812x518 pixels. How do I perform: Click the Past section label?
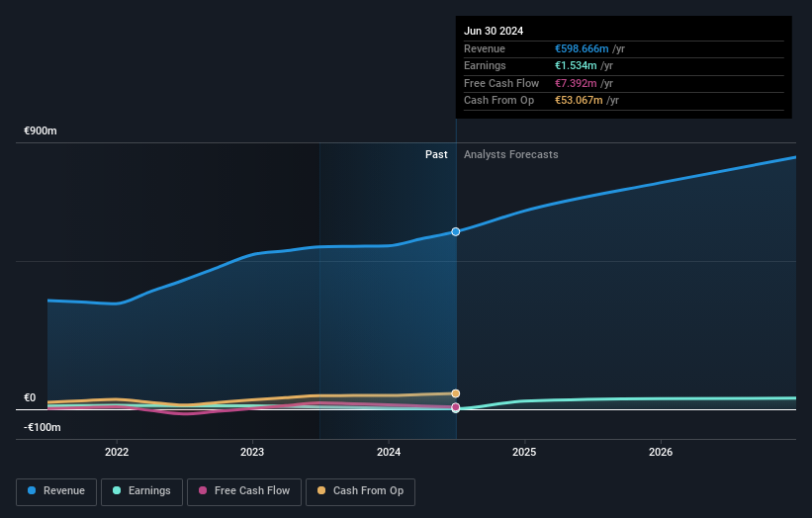click(436, 155)
